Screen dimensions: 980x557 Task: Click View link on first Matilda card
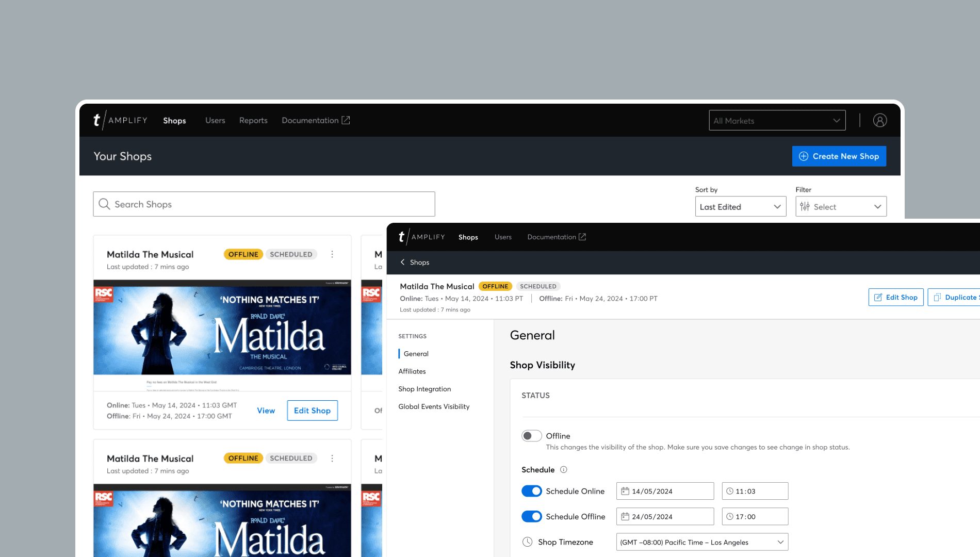coord(266,411)
